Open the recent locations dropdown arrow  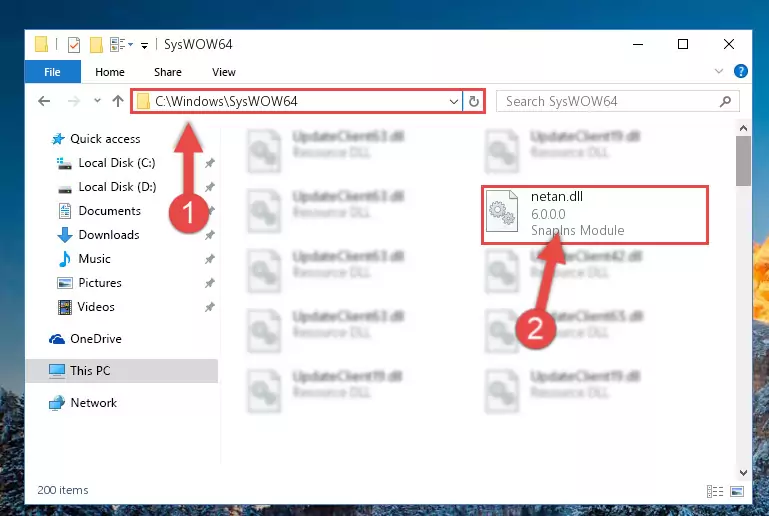97,101
